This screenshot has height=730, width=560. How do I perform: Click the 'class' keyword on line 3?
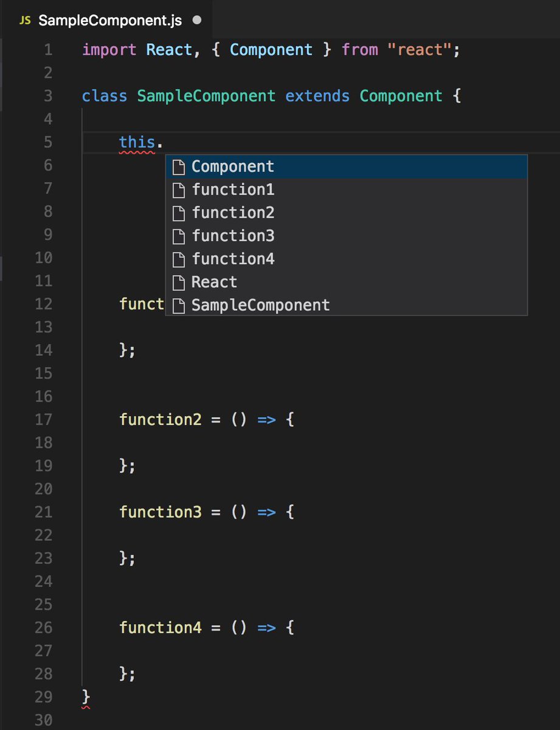105,96
